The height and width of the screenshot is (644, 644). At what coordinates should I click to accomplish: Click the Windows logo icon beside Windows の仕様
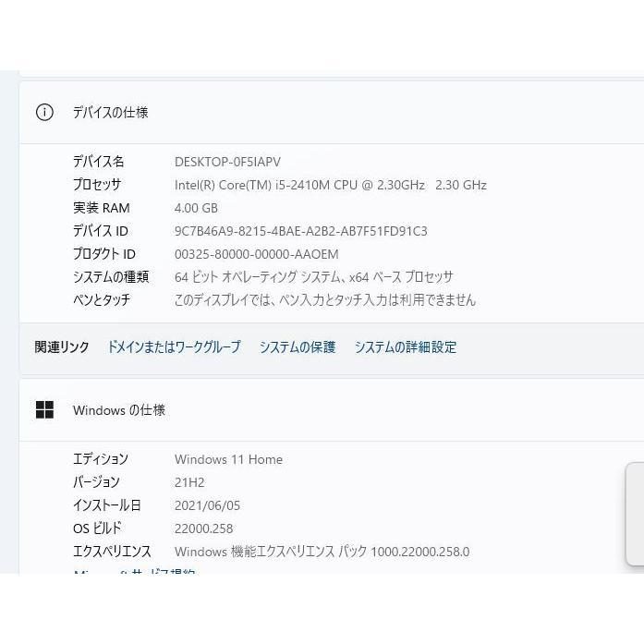(44, 410)
